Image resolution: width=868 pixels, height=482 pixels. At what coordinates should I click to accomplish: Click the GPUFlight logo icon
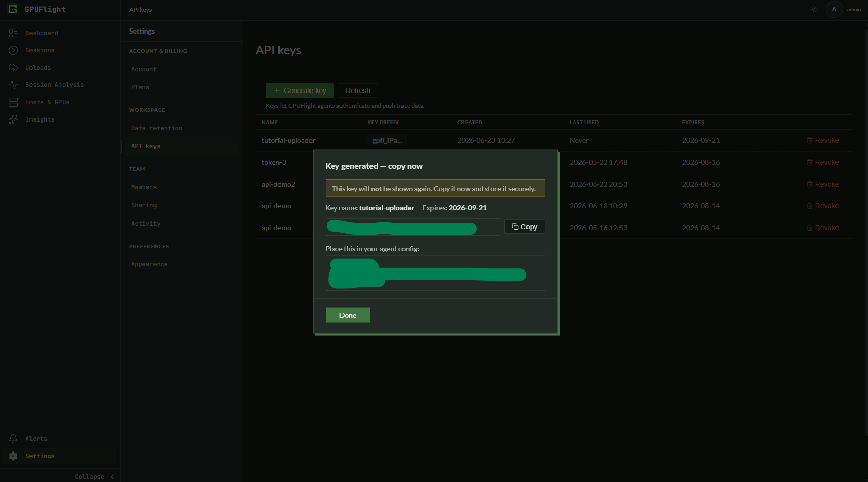pyautogui.click(x=13, y=9)
